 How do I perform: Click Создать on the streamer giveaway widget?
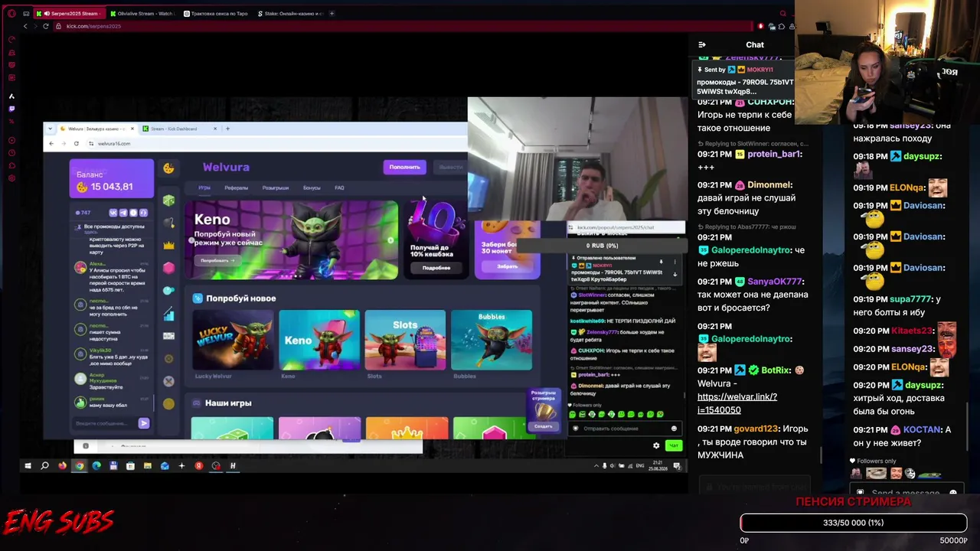(543, 426)
